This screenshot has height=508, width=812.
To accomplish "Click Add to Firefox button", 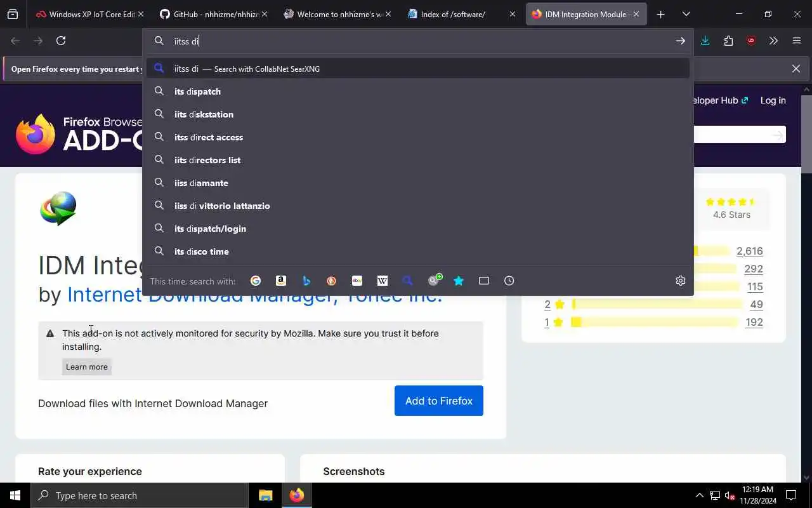I will [x=439, y=401].
